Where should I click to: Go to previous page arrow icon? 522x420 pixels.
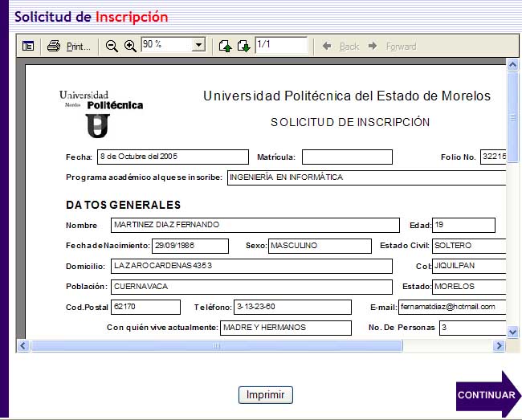[x=226, y=46]
